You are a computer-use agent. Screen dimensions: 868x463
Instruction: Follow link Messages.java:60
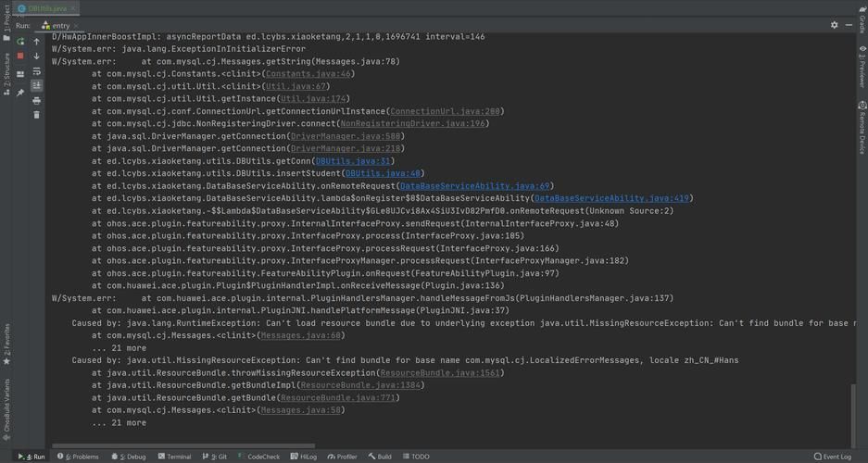click(300, 335)
